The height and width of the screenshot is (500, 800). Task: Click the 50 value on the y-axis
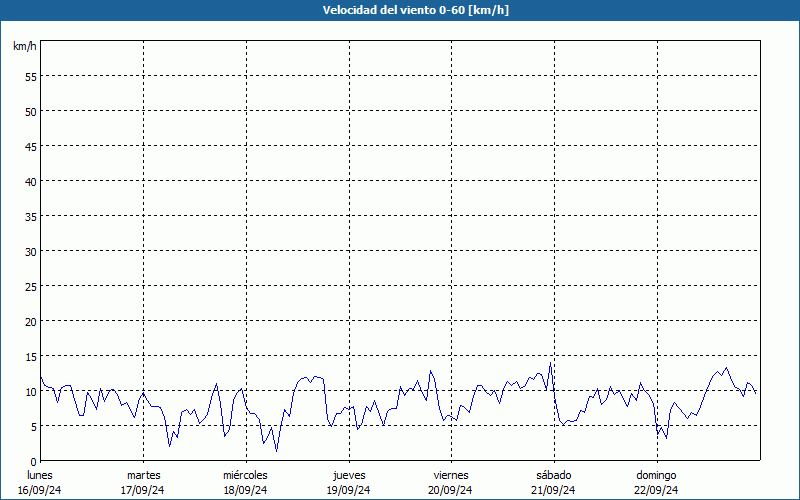31,112
